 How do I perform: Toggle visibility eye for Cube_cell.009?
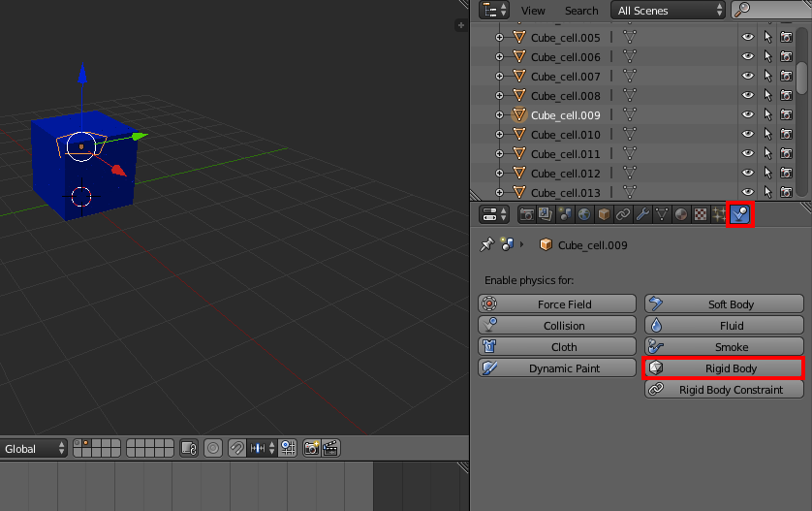(x=748, y=114)
